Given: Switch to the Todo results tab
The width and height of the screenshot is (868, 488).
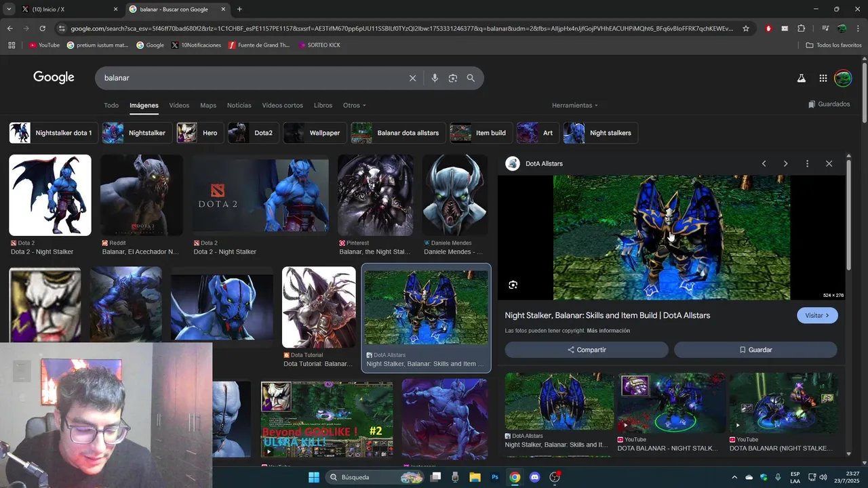Looking at the screenshot, I should 111,105.
